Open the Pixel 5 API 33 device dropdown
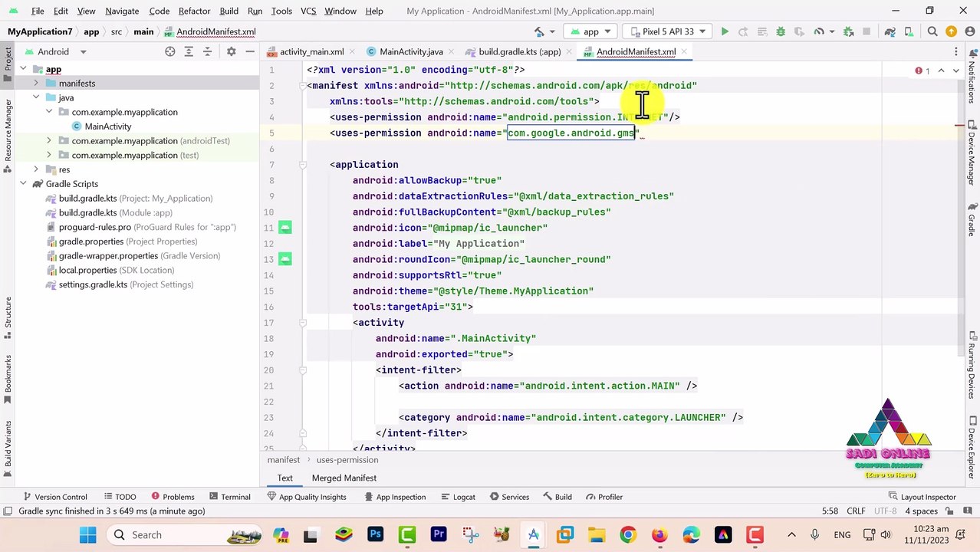 pyautogui.click(x=668, y=31)
